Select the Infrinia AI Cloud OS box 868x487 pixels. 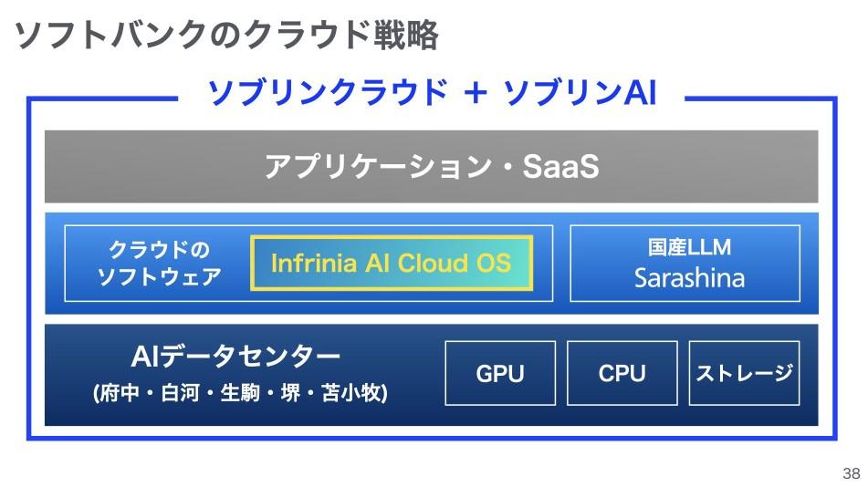391,264
